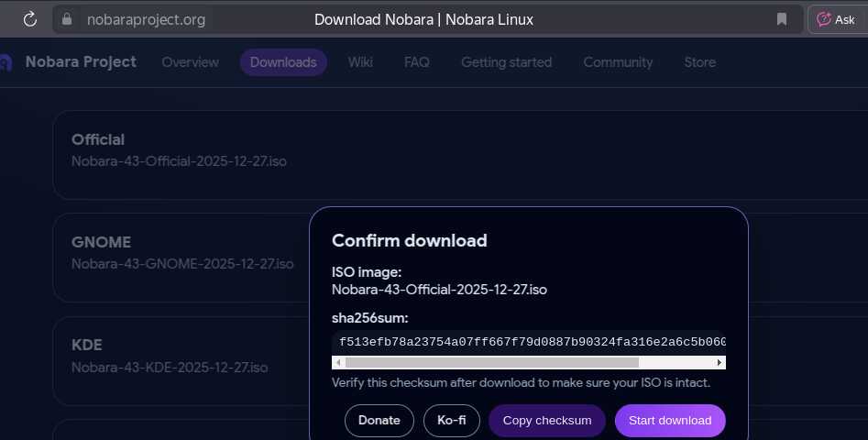868x440 pixels.
Task: Click the Confirm download heading
Action: tap(410, 241)
